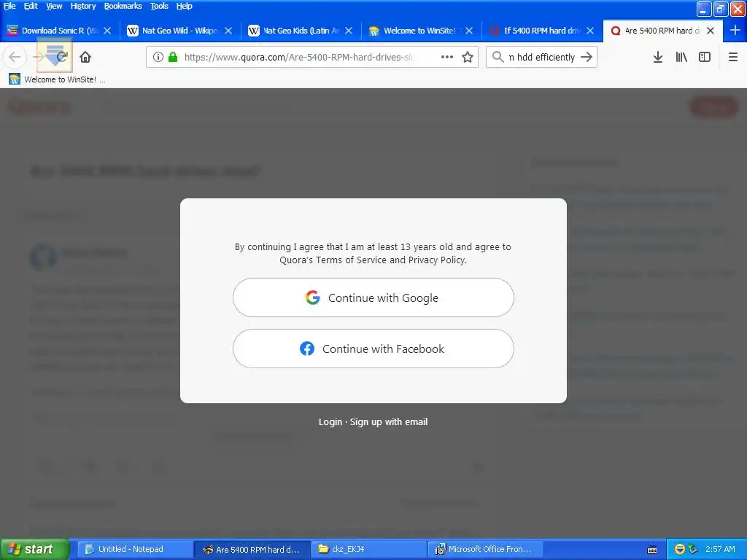This screenshot has width=747, height=560.
Task: Open the Tools menu
Action: coord(159,6)
